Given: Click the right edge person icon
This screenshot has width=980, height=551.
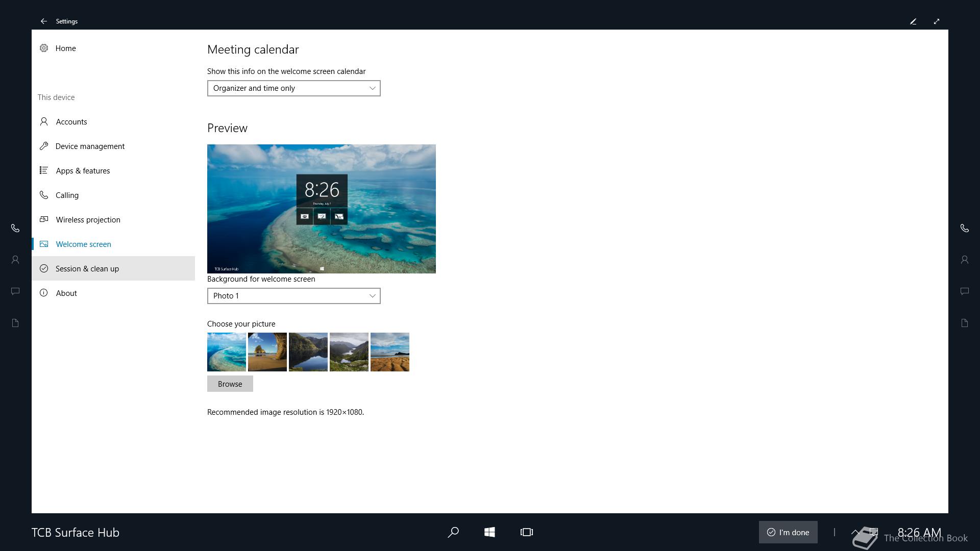Looking at the screenshot, I should click(965, 260).
